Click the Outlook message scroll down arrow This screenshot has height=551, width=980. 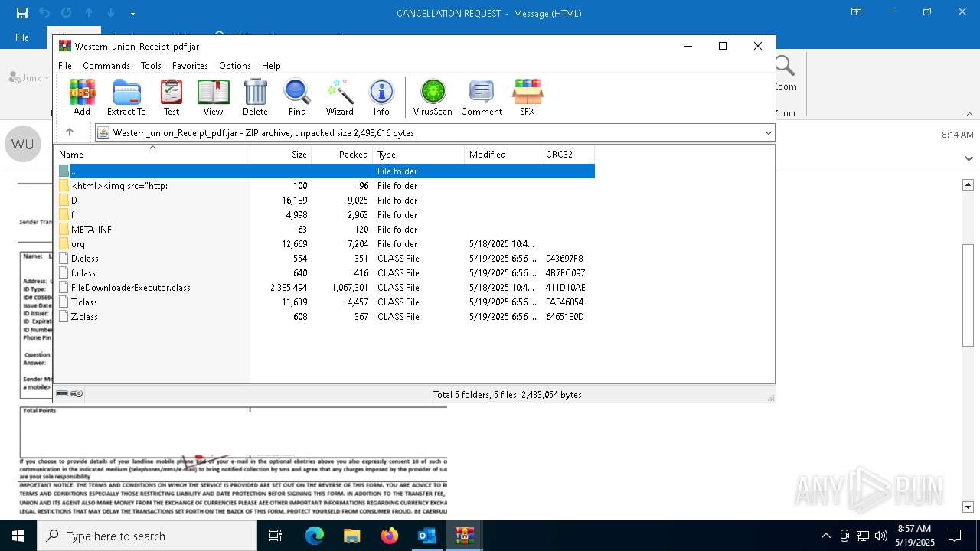tap(968, 507)
